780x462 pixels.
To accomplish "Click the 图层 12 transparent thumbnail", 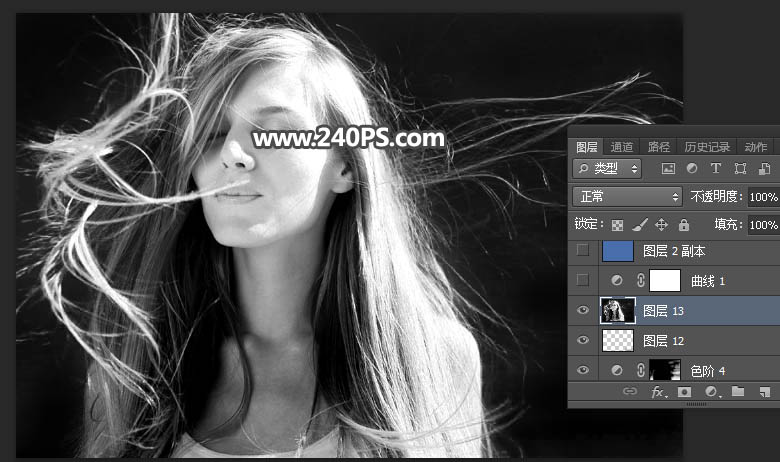I will 618,341.
